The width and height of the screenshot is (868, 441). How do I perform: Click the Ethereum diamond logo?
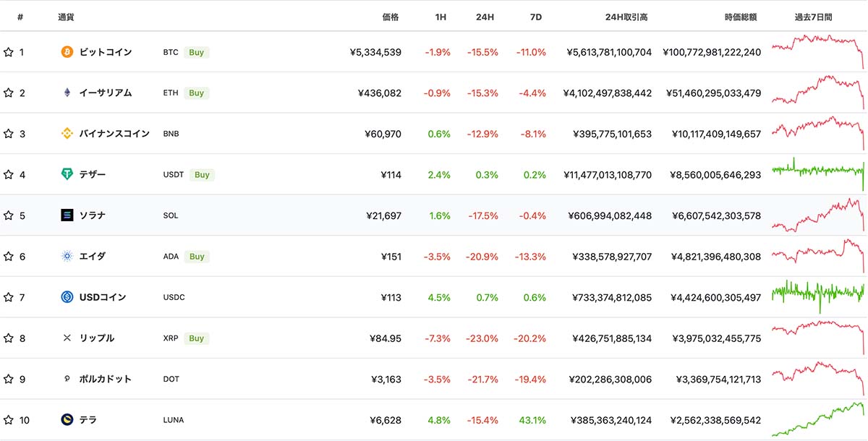click(67, 93)
